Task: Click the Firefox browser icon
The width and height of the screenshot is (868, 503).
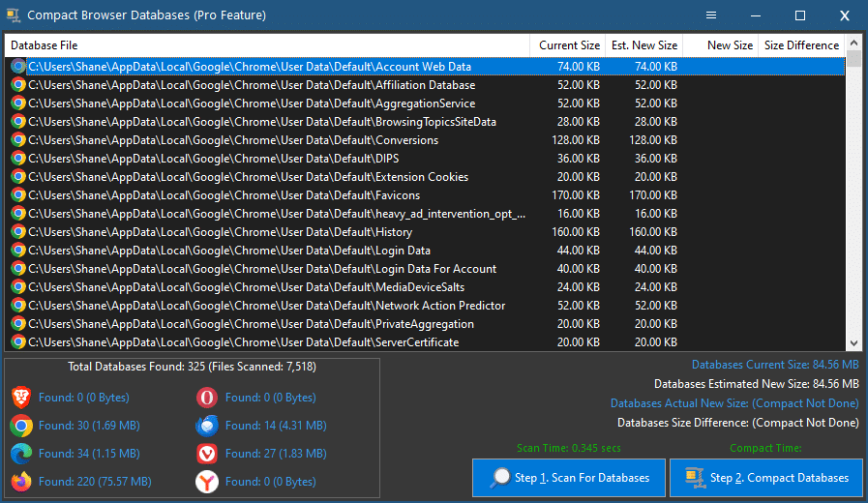Action: [21, 482]
